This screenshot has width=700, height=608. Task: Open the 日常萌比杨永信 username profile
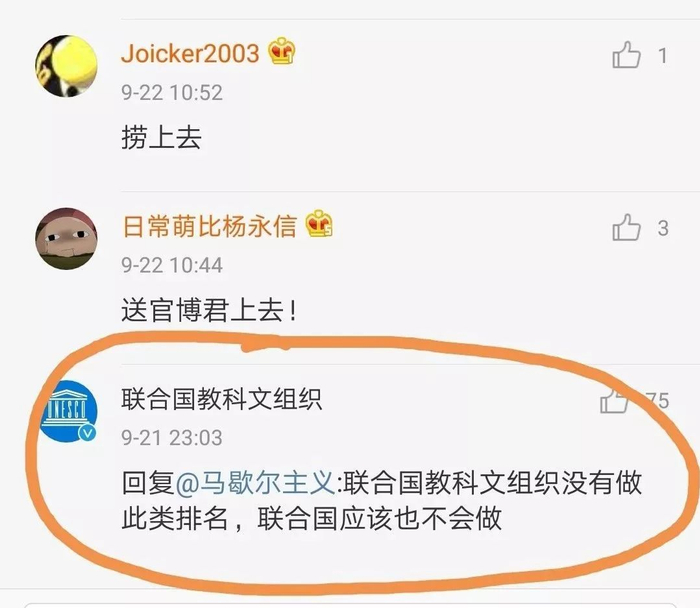pos(210,226)
